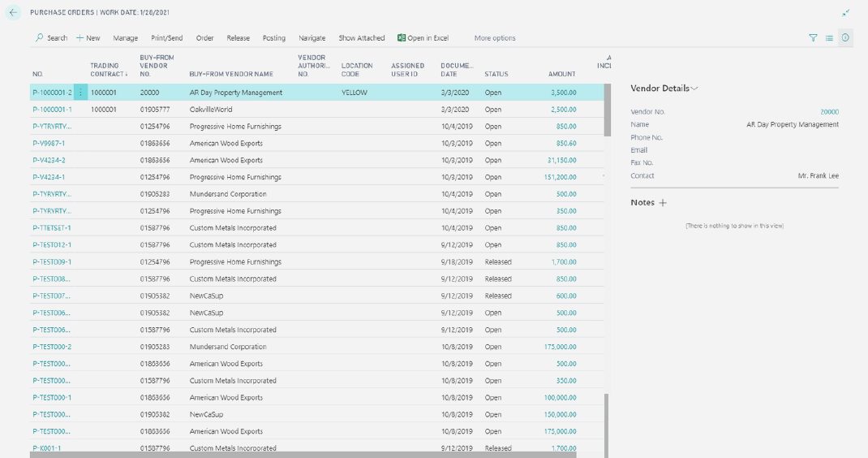
Task: Switch list layout view icon
Action: pos(829,38)
